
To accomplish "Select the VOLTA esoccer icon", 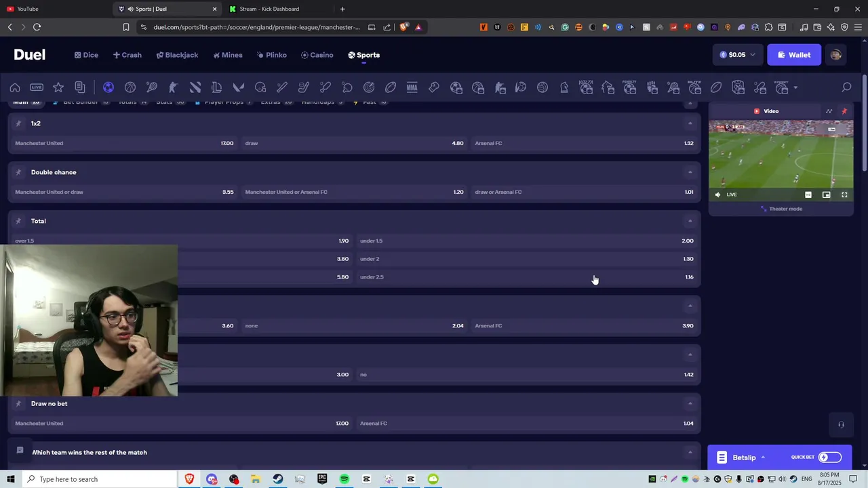I will [587, 87].
